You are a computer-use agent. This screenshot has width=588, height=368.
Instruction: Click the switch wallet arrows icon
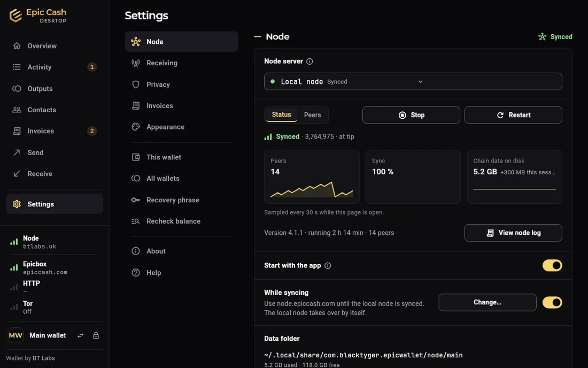pos(80,335)
